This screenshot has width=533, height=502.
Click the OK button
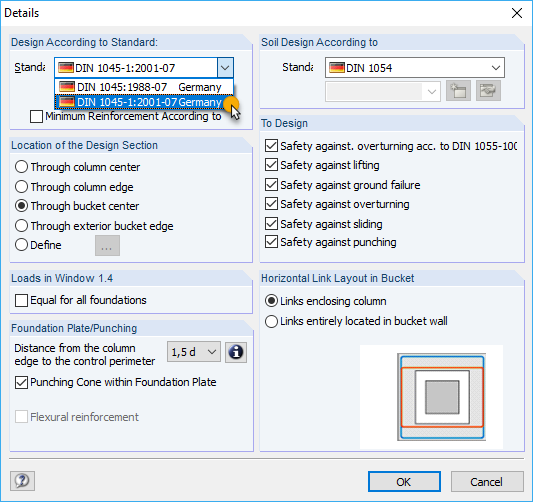[x=404, y=482]
